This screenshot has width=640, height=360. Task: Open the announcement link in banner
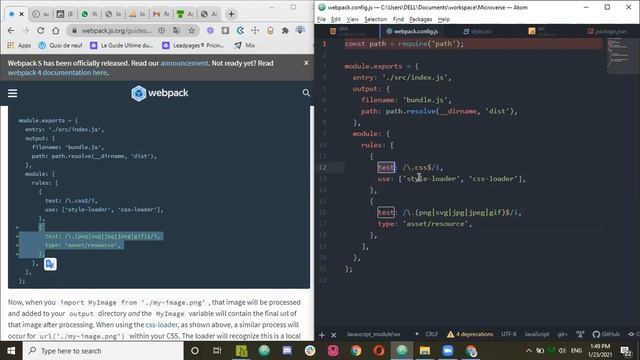click(184, 63)
